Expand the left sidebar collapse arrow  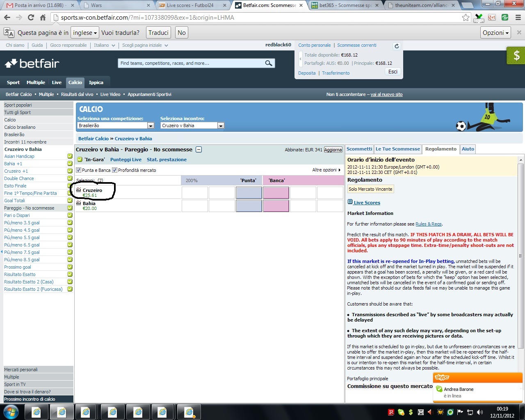click(2, 252)
